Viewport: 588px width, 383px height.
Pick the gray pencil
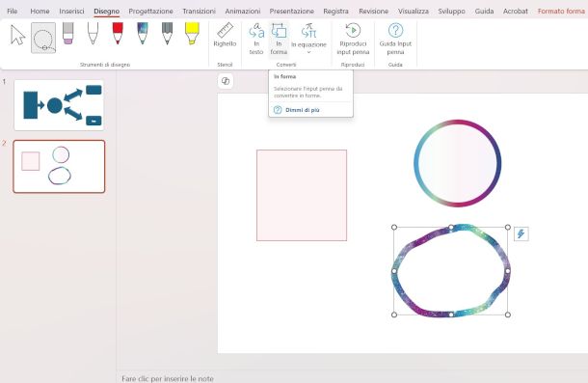[x=168, y=34]
